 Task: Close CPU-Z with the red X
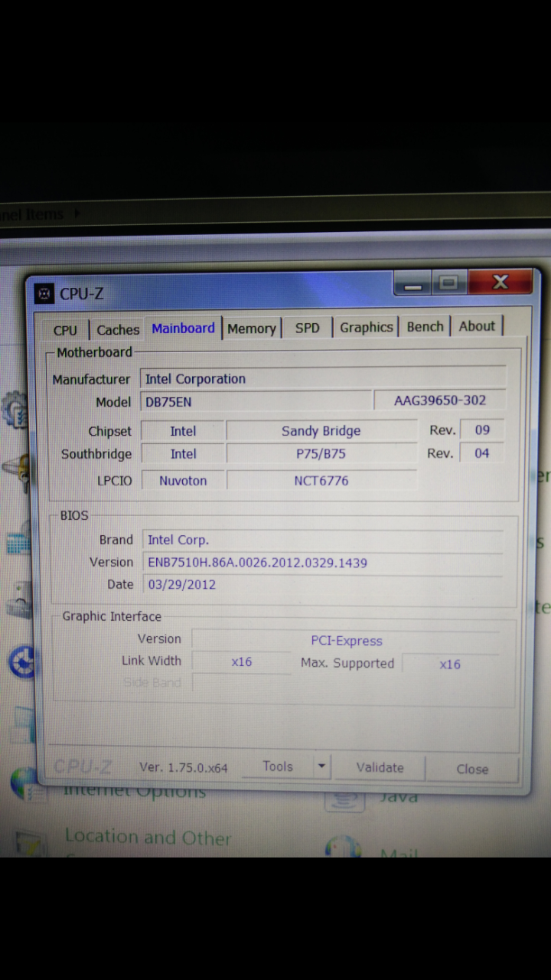500,283
